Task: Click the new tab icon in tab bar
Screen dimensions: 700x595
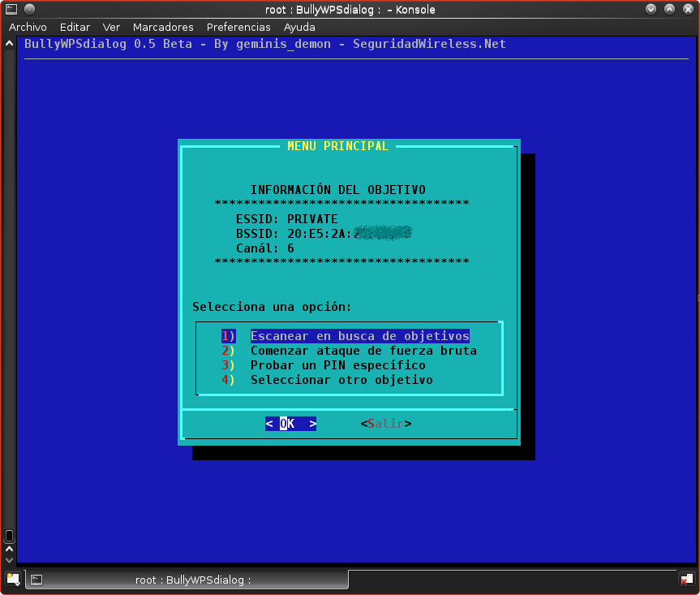Action: [x=12, y=579]
